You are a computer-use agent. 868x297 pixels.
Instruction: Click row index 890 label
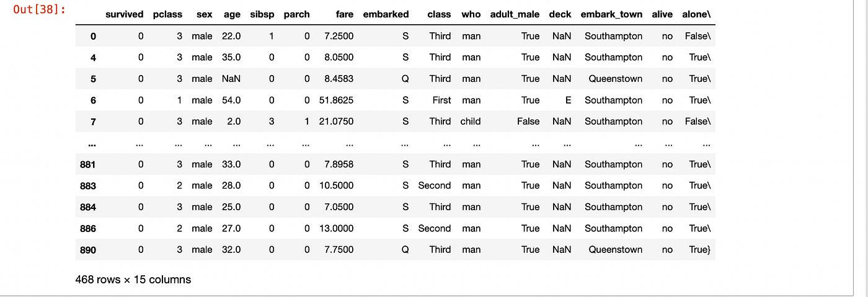[x=88, y=250]
